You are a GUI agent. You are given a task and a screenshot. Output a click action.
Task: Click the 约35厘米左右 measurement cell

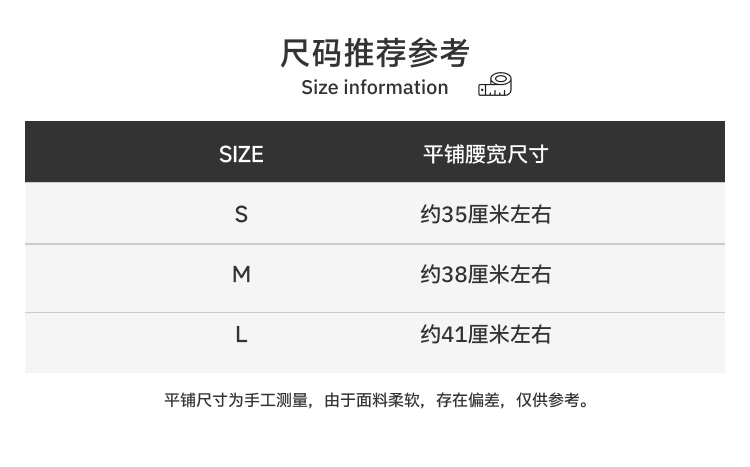tap(485, 214)
